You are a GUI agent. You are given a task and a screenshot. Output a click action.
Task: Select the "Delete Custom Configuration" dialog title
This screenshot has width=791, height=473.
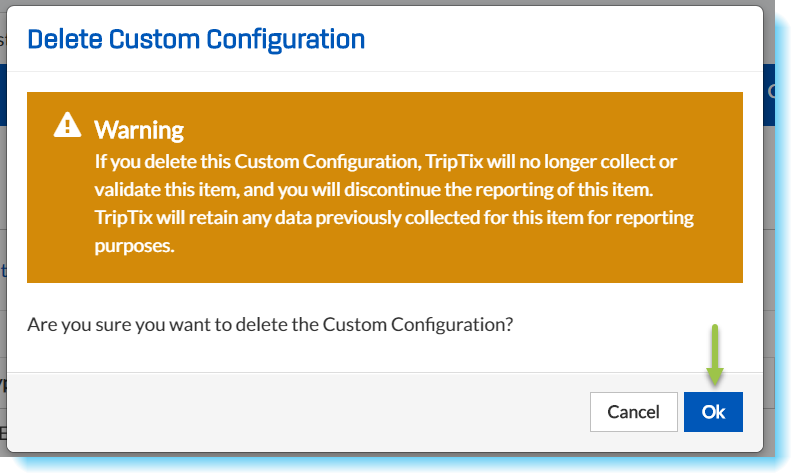pos(196,39)
